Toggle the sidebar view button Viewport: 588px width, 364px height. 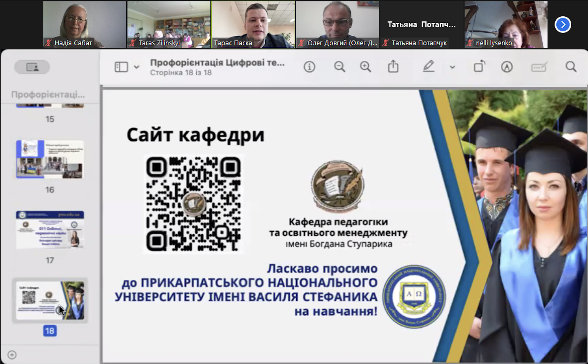pyautogui.click(x=121, y=67)
